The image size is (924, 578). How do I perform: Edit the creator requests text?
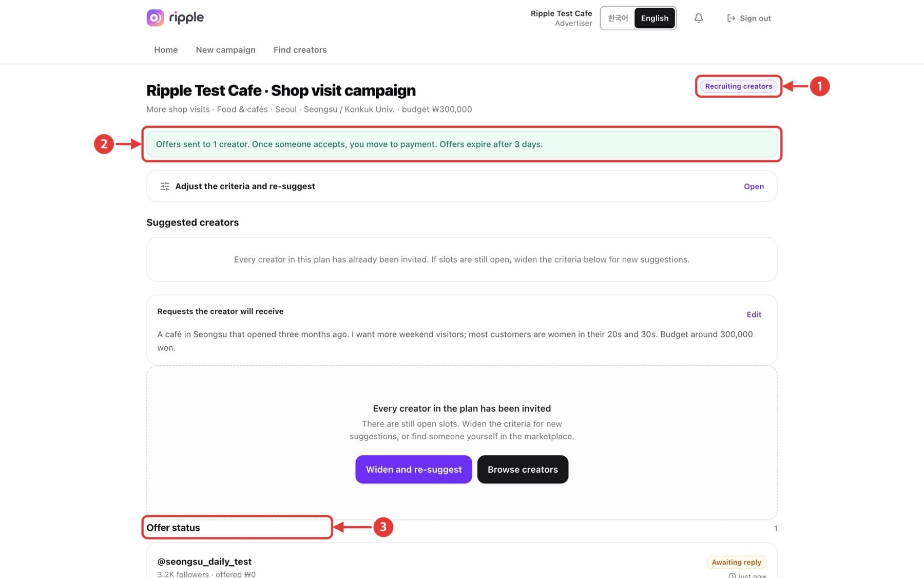tap(754, 314)
